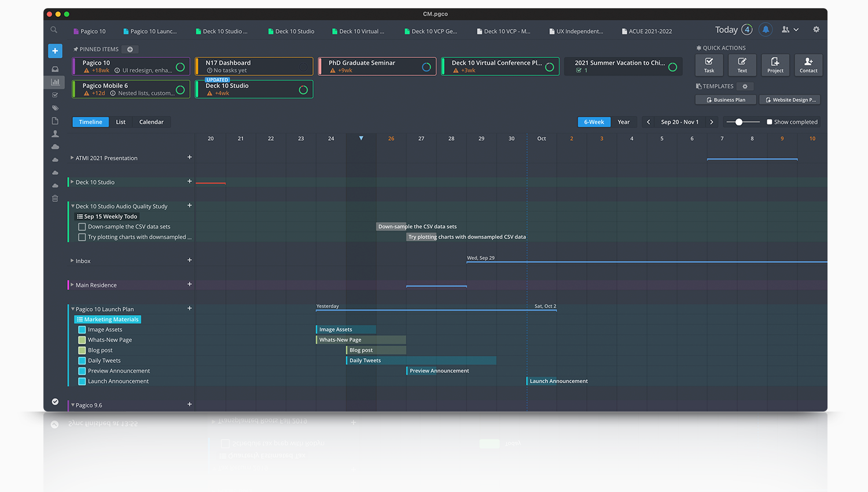Switch to ACUE 2021-2022 tab
Image resolution: width=868 pixels, height=492 pixels.
pyautogui.click(x=647, y=31)
